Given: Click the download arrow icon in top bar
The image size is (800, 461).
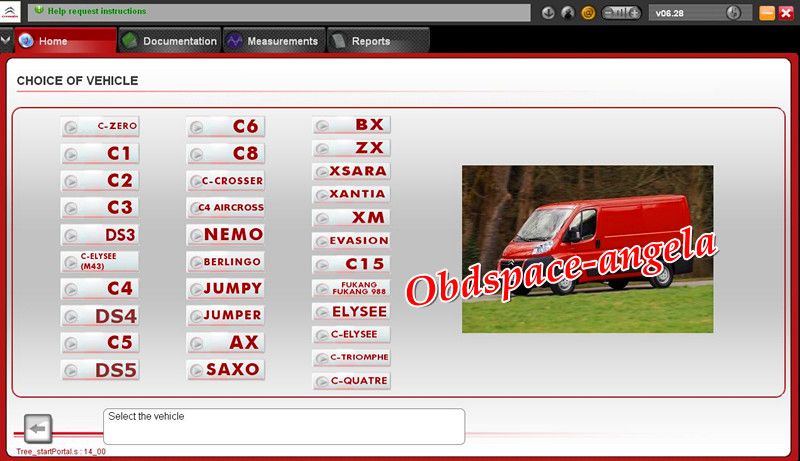Looking at the screenshot, I should tap(548, 13).
